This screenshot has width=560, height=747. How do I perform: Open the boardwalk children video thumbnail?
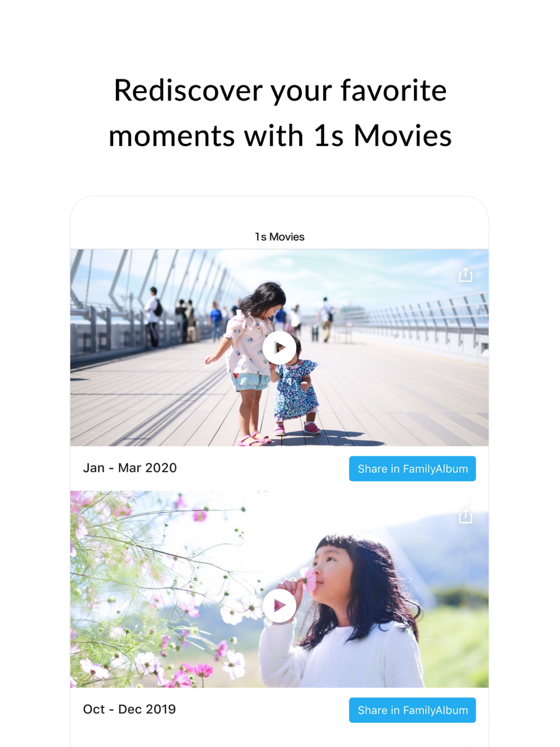(279, 348)
